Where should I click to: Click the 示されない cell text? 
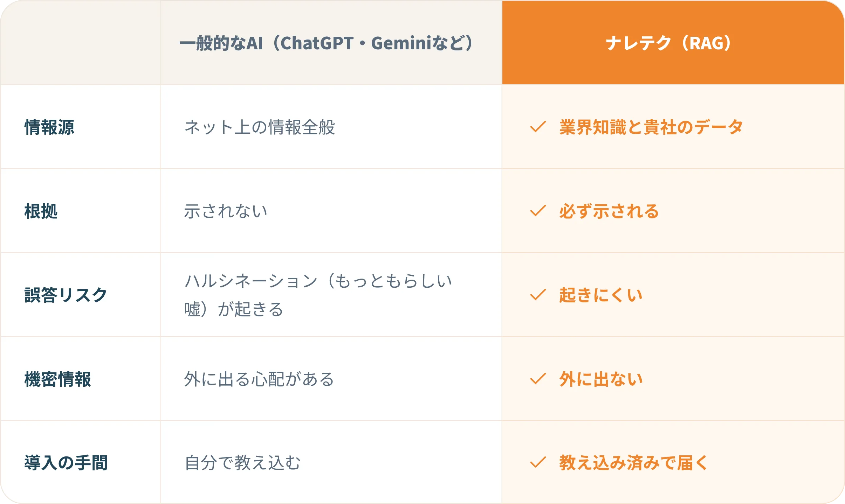click(226, 211)
